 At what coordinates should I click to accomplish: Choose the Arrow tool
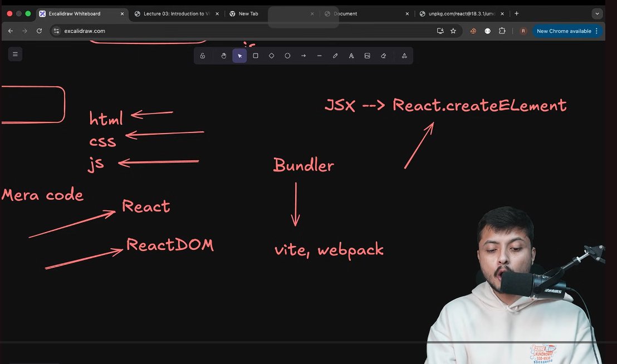[x=303, y=56]
